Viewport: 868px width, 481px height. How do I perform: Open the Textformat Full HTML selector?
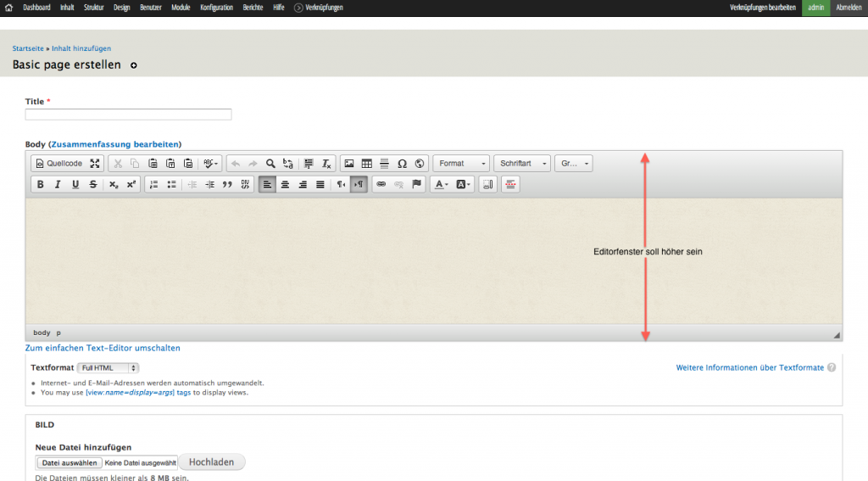coord(108,368)
